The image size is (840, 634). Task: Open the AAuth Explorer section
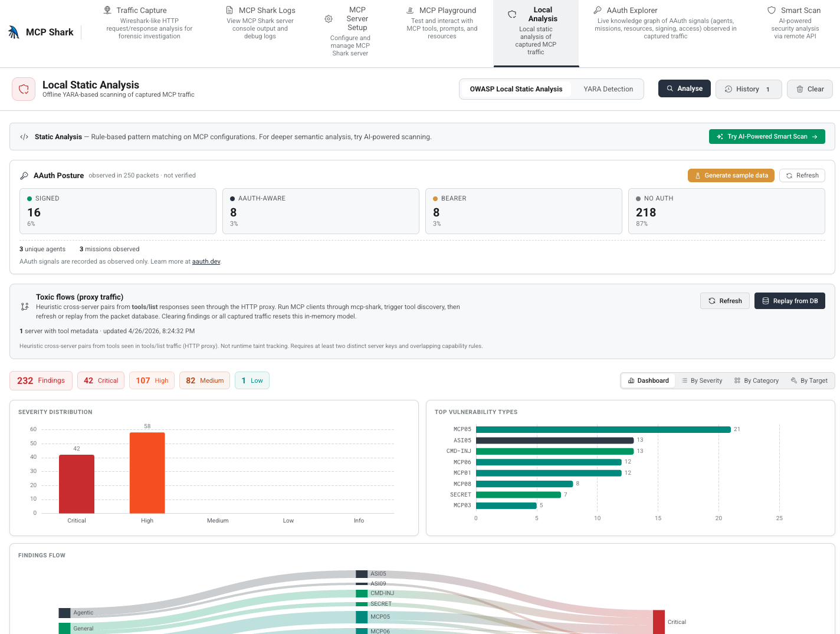point(665,23)
